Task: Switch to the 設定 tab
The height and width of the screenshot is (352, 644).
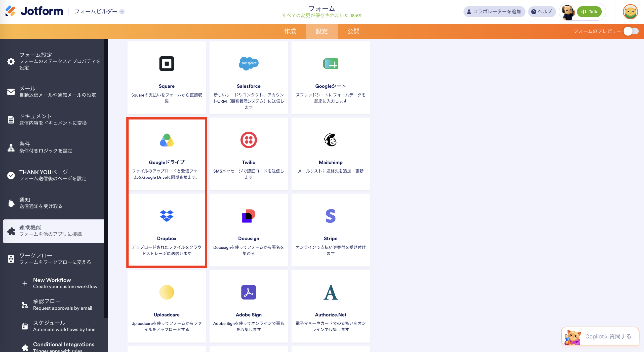Action: pyautogui.click(x=322, y=31)
